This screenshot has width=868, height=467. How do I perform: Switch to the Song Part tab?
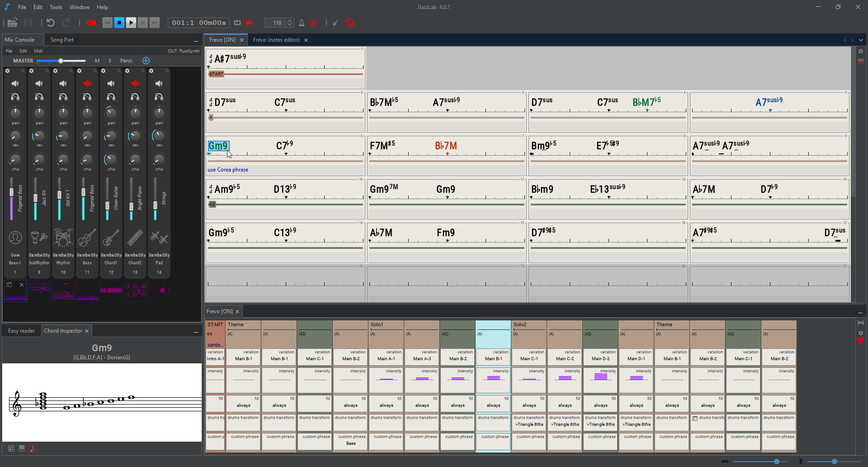pyautogui.click(x=62, y=40)
